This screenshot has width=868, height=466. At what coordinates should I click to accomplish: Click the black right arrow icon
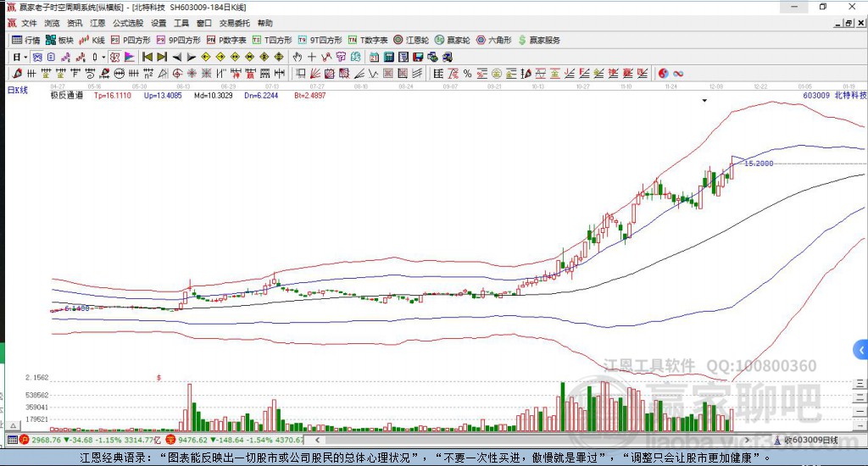point(191,57)
